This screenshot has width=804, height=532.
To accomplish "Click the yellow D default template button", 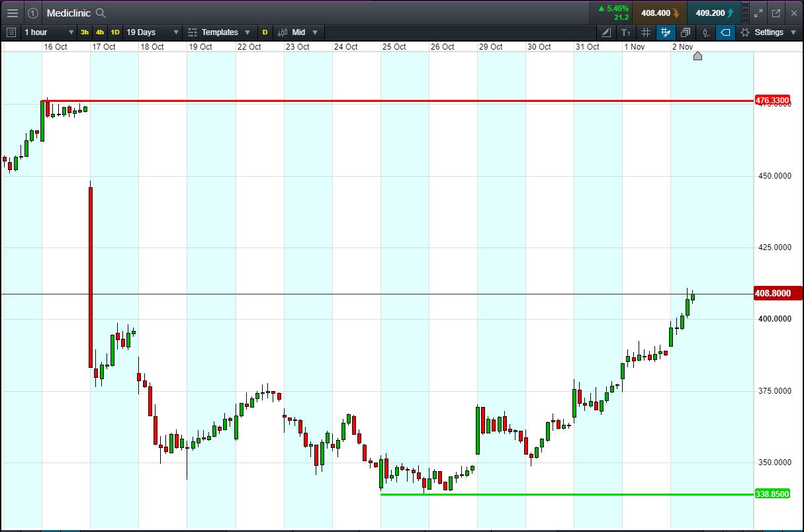I will [x=265, y=32].
